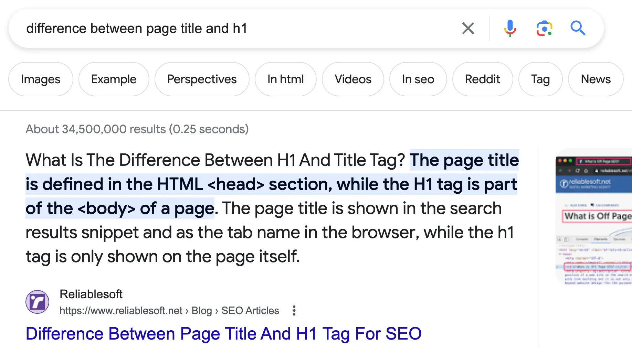632x364 pixels.
Task: Apply the In seo filter chip
Action: point(418,79)
